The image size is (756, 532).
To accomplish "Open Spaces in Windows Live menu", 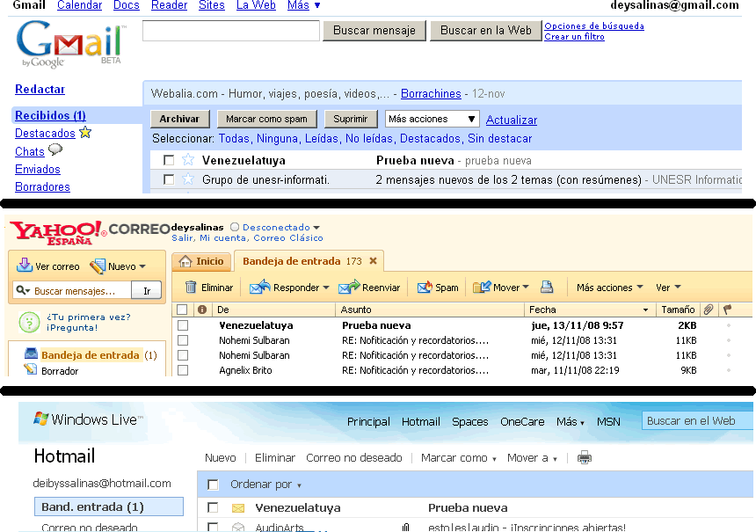I will click(x=470, y=421).
